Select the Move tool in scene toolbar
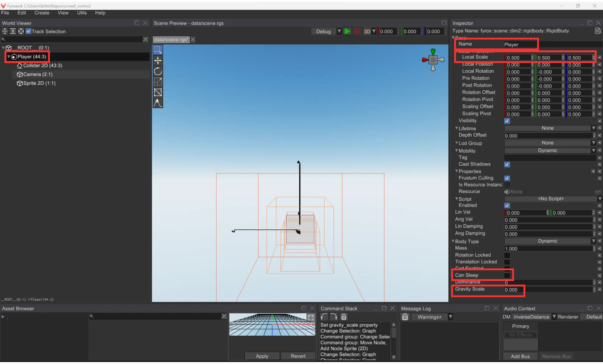The image size is (603, 364). [x=158, y=61]
